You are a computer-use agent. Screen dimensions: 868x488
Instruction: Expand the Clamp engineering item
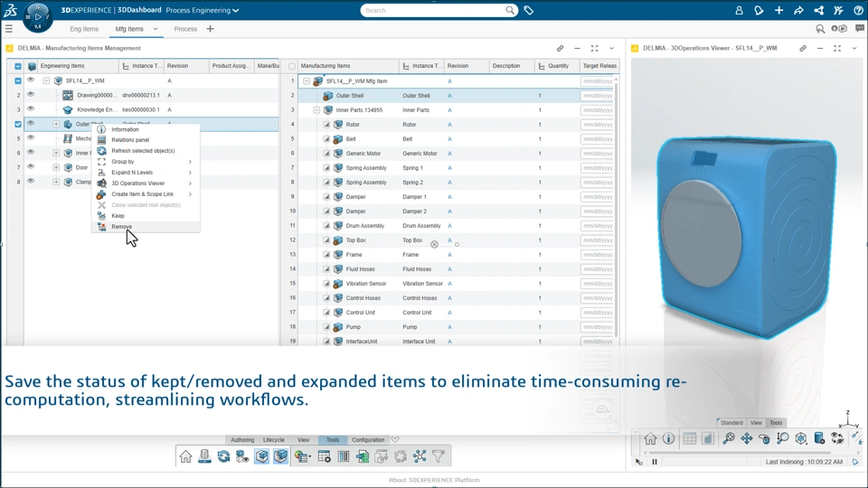tap(56, 182)
